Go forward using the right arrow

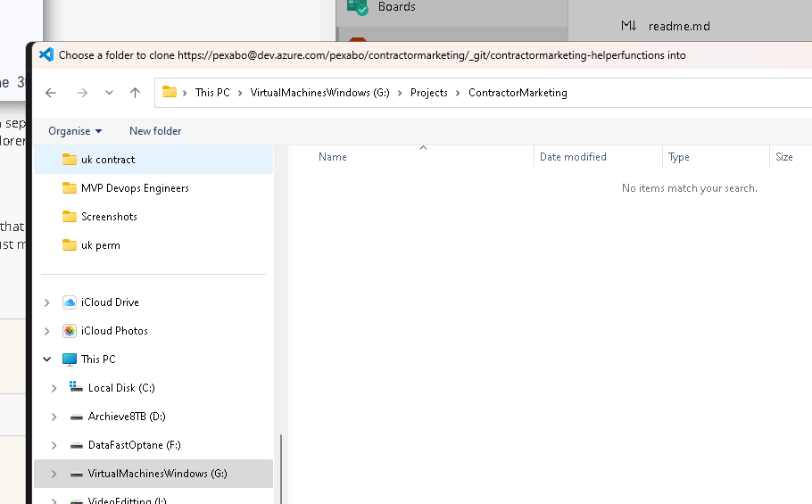[x=82, y=93]
